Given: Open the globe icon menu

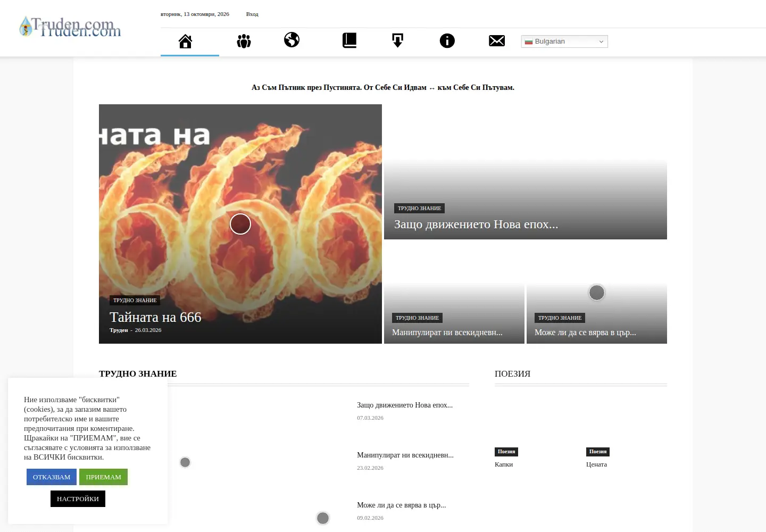Looking at the screenshot, I should [x=292, y=40].
